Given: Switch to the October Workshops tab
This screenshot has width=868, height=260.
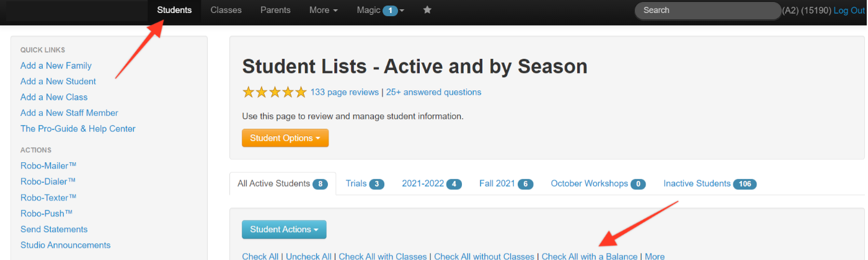Looking at the screenshot, I should pyautogui.click(x=598, y=184).
